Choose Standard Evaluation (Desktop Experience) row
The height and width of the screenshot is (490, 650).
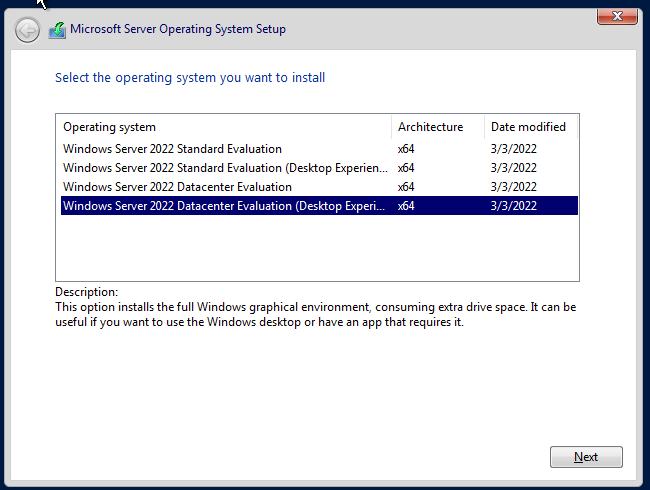coord(319,168)
